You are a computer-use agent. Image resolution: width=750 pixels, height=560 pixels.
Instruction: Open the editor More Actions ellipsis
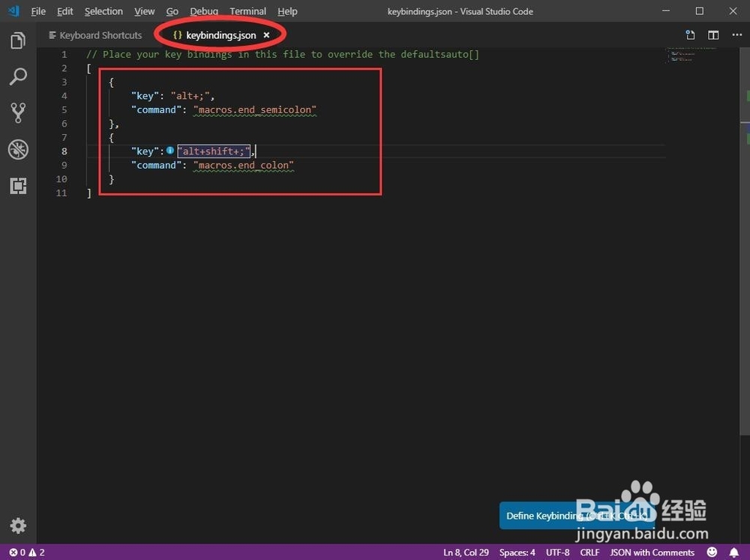pyautogui.click(x=736, y=35)
